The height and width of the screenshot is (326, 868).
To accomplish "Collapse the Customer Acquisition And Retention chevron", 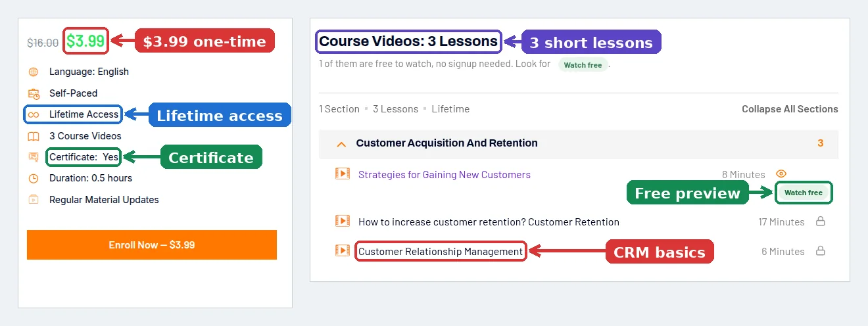I will click(341, 143).
